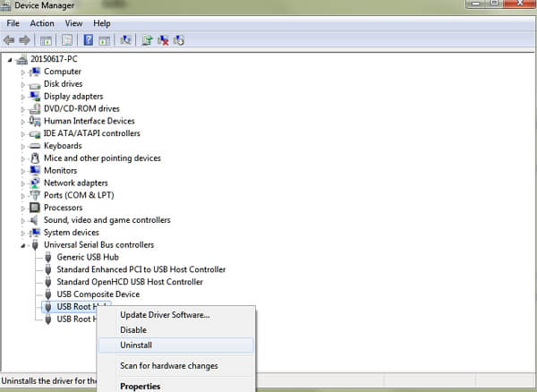
Task: Select the USB Composite Device entry
Action: (x=98, y=294)
